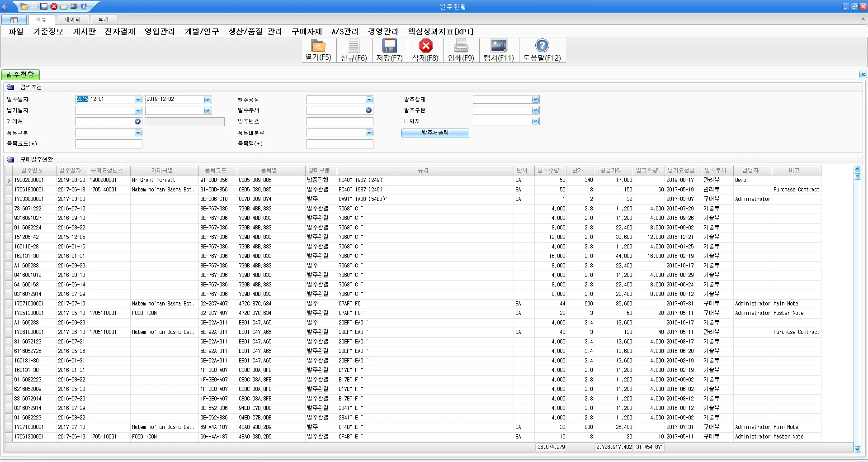Click the 품목코드(*) input field
This screenshot has height=462, width=868.
108,144
